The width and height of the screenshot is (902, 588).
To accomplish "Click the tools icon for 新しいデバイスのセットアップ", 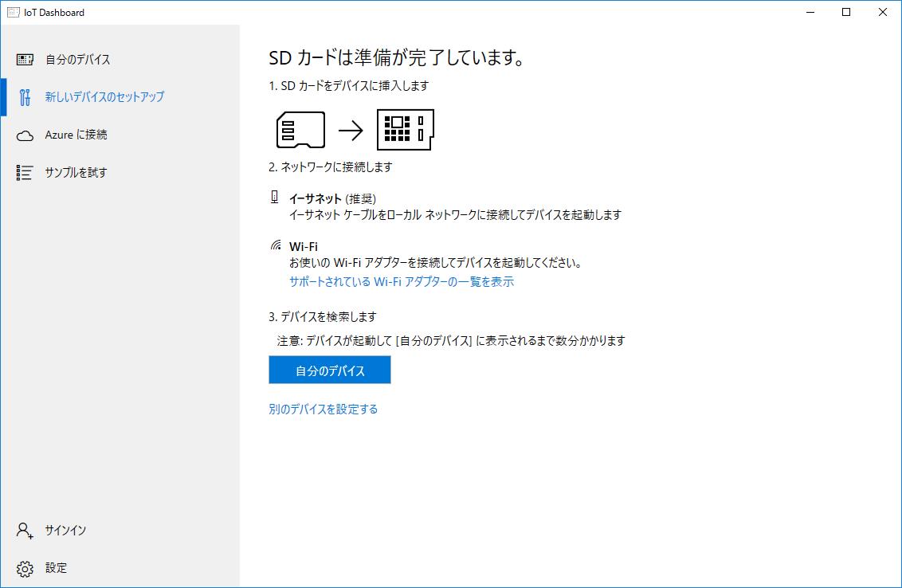I will [25, 97].
